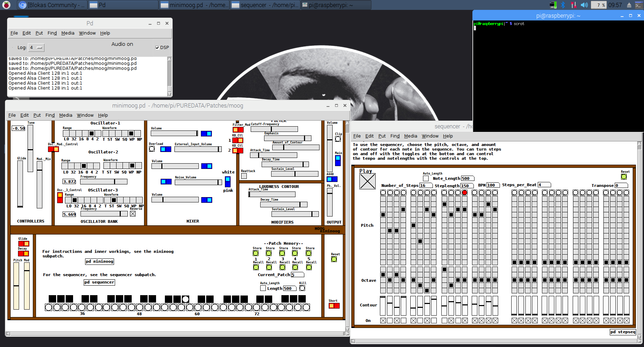Click the Cutoff-Frequency slider
The image size is (644, 347).
274,129
